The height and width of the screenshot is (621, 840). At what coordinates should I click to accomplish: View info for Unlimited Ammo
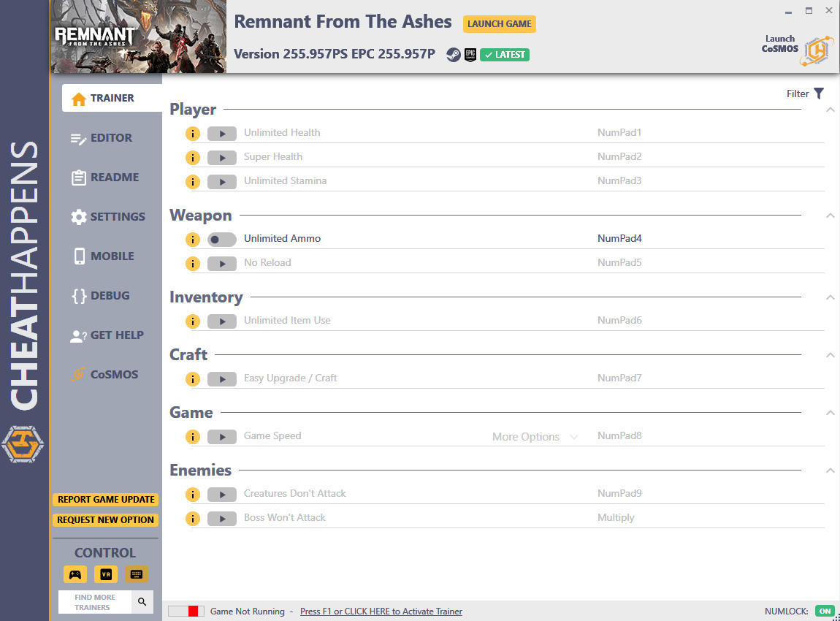193,240
